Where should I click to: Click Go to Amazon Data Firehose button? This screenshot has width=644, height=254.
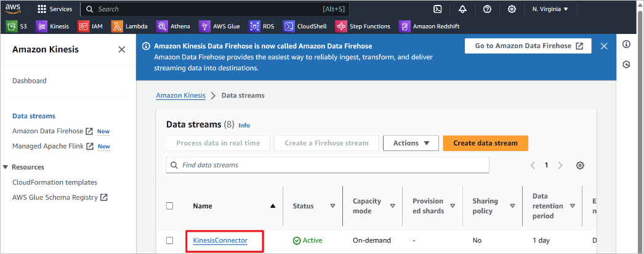(528, 46)
